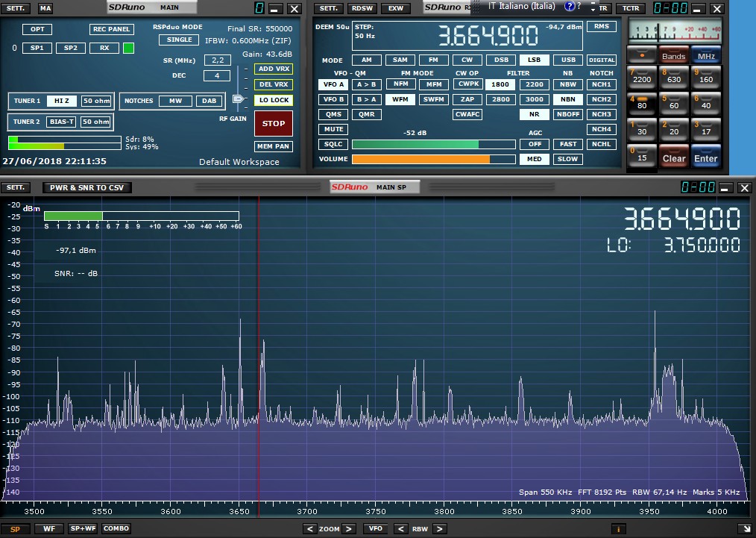Select the 80 meter band key

[x=642, y=104]
